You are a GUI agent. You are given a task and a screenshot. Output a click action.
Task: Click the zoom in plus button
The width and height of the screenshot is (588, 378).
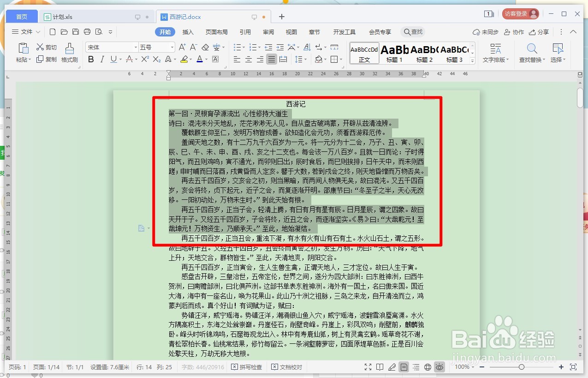click(x=561, y=367)
